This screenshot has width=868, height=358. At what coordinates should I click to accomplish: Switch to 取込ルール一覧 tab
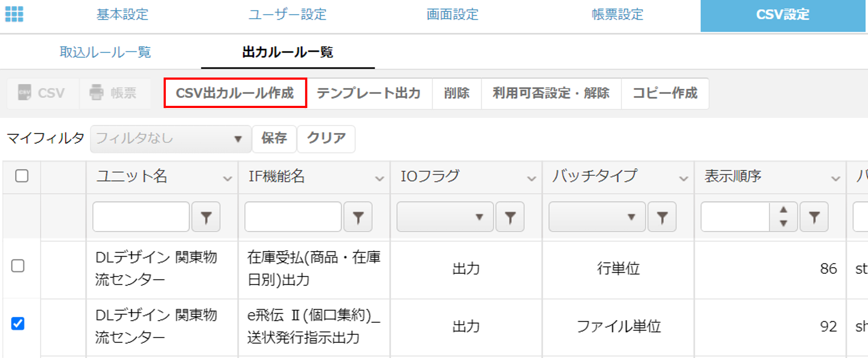pos(105,52)
